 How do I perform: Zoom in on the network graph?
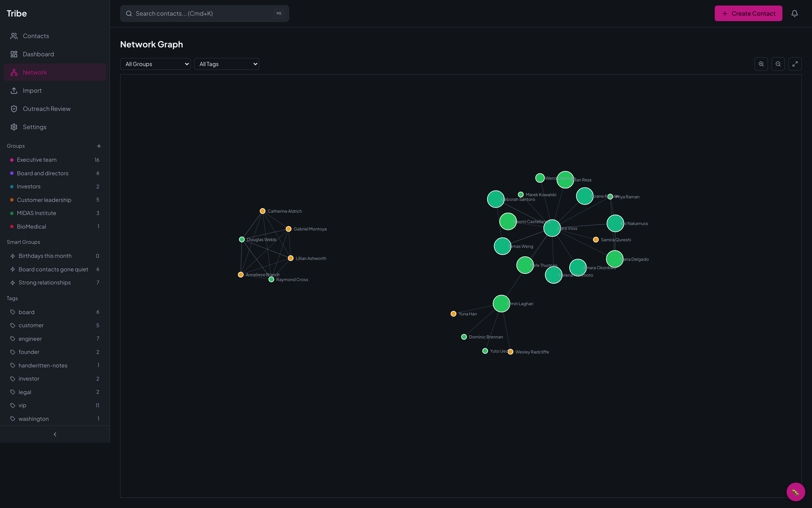coord(761,64)
